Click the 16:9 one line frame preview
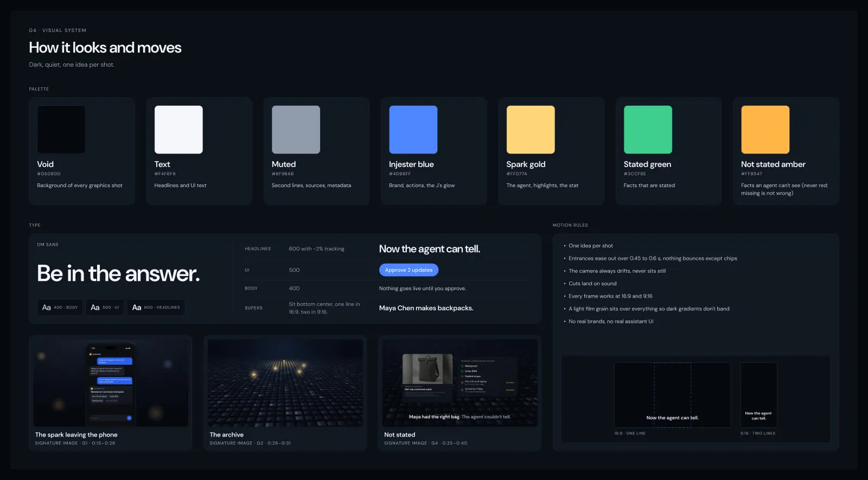Screen dimensions: 868x480 (672, 395)
